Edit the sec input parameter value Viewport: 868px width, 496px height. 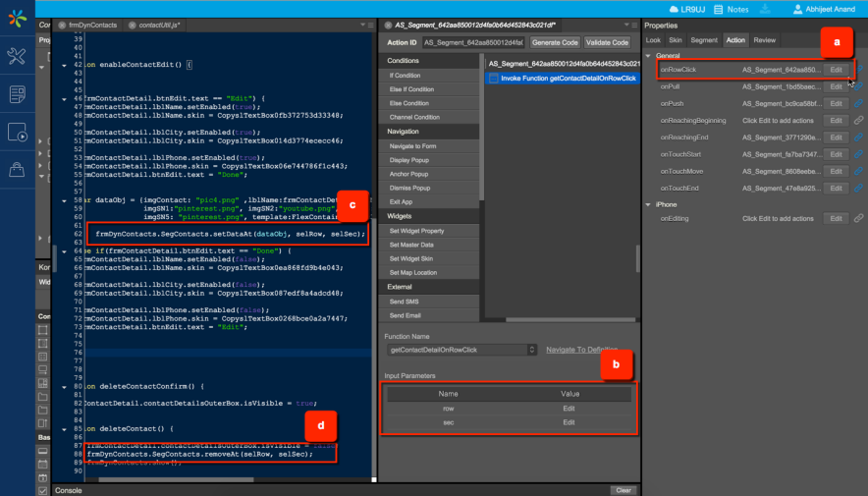tap(569, 422)
